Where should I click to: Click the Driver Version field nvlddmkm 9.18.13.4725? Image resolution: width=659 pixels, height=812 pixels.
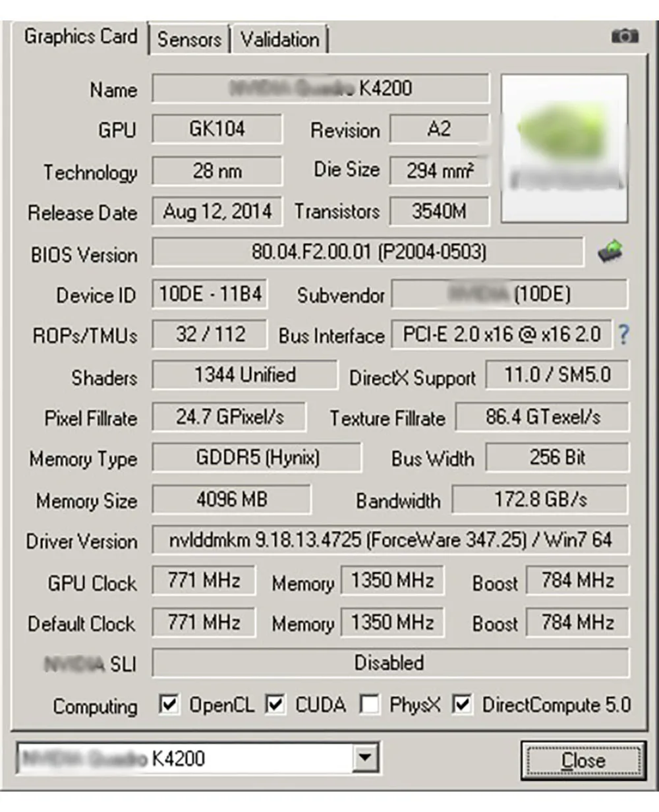tap(390, 540)
